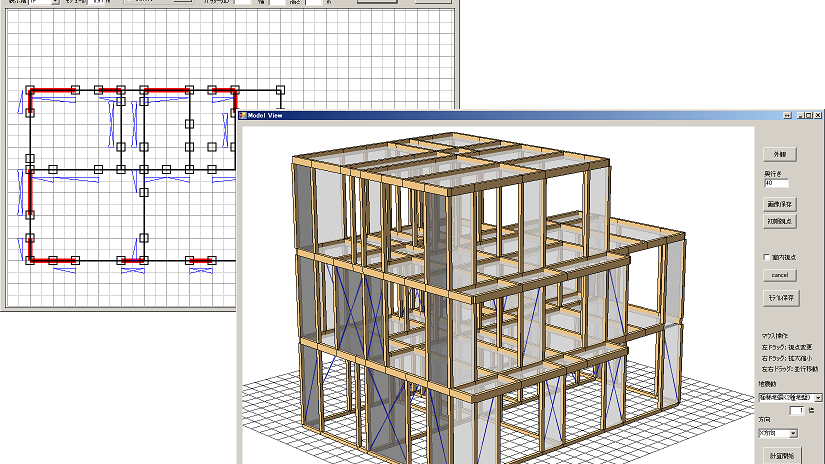The width and height of the screenshot is (825, 464).
Task: Click the multiplier input field above direction
Action: (796, 411)
